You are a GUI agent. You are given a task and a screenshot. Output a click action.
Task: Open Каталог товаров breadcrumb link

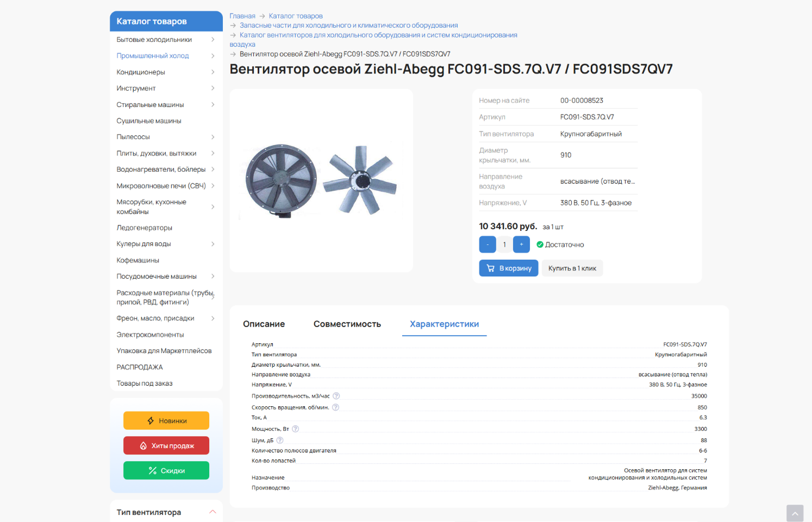[x=296, y=16]
